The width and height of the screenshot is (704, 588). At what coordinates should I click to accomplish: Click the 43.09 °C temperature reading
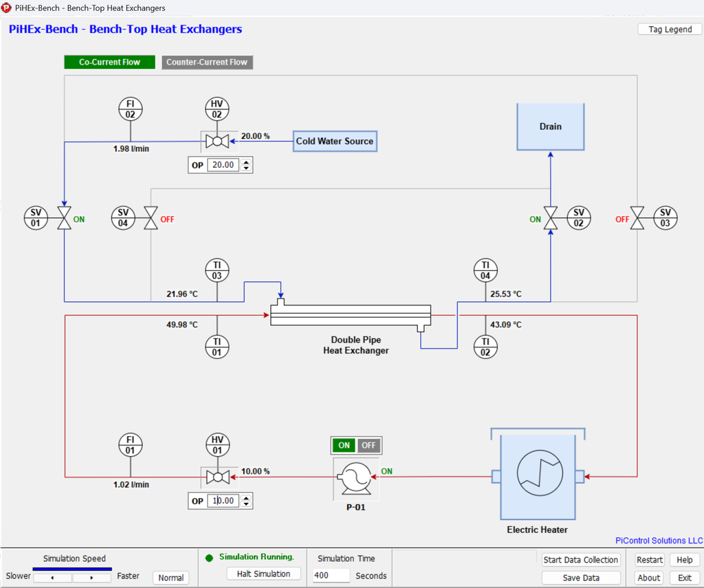coord(506,325)
